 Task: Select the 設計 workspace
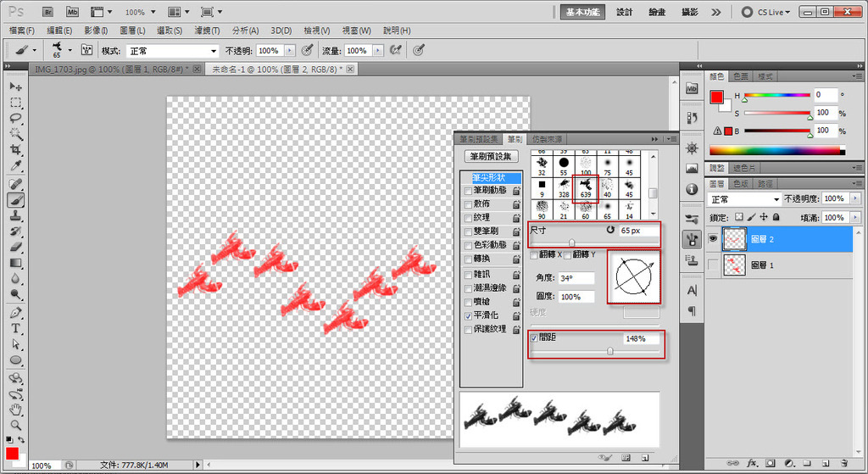pos(624,12)
